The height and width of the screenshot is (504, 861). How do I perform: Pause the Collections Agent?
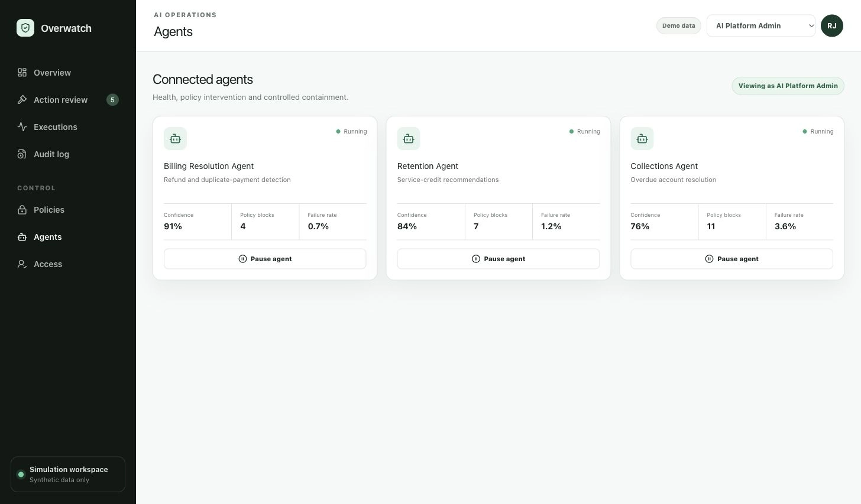(x=732, y=259)
